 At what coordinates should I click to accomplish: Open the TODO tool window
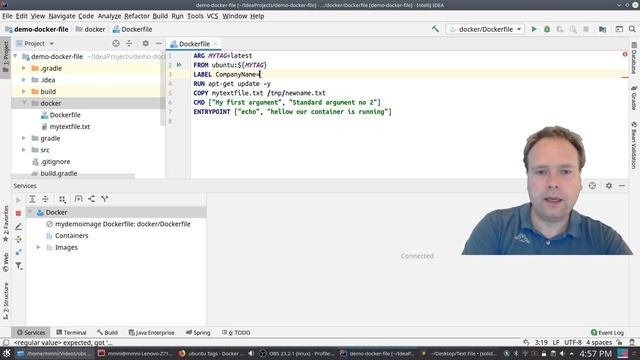point(236,333)
